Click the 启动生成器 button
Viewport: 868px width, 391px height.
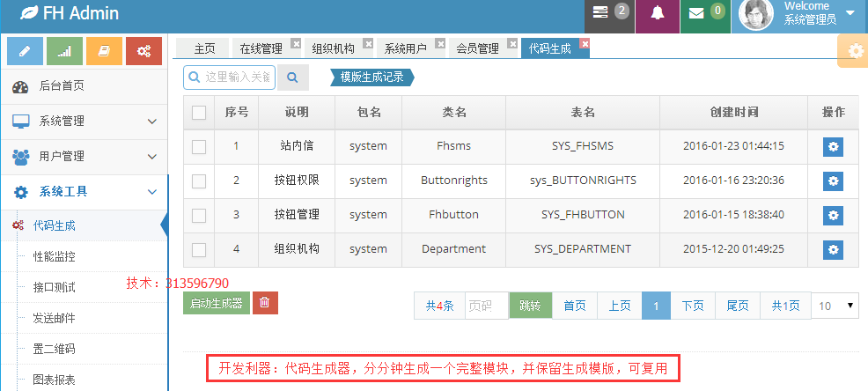(x=216, y=303)
